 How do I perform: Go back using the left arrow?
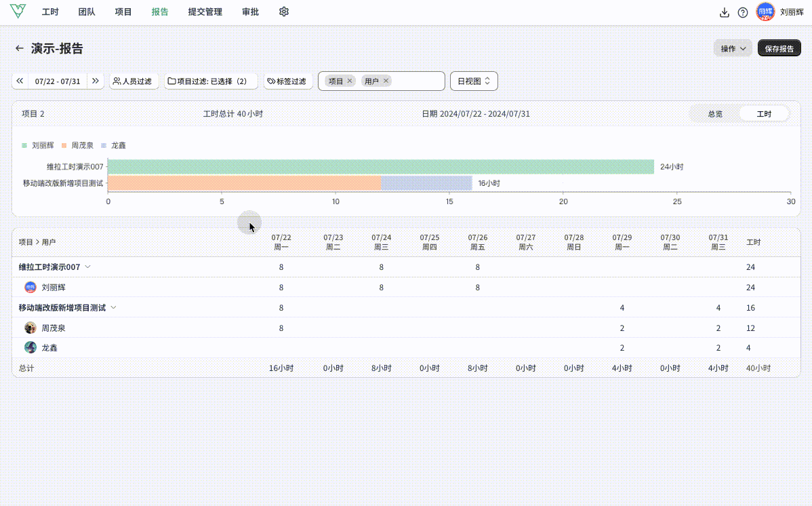pos(20,48)
